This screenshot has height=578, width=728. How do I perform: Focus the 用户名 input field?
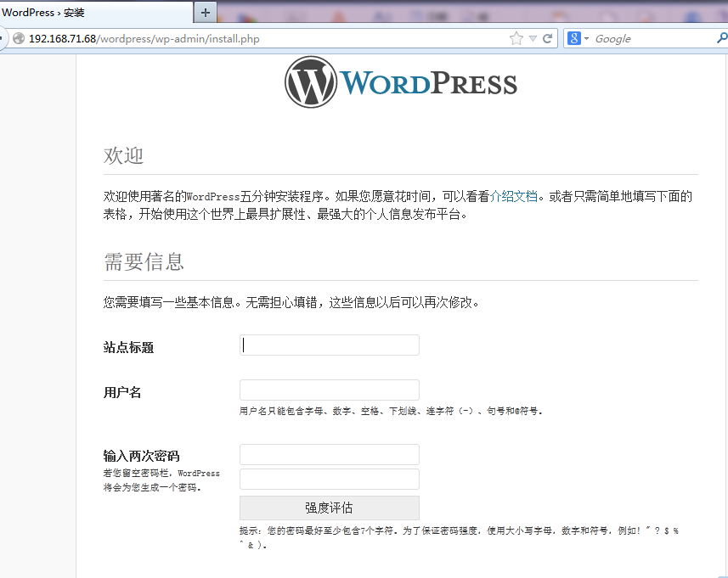click(x=330, y=390)
